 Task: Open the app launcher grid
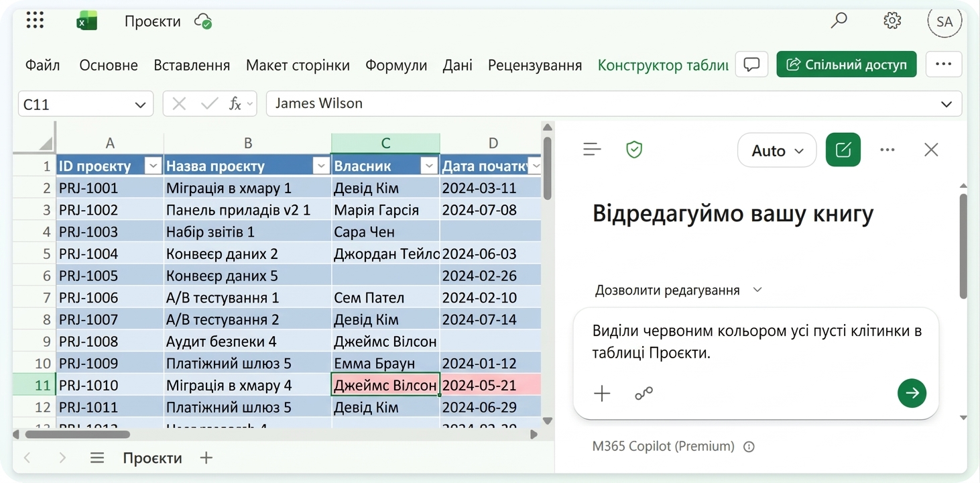coord(35,21)
